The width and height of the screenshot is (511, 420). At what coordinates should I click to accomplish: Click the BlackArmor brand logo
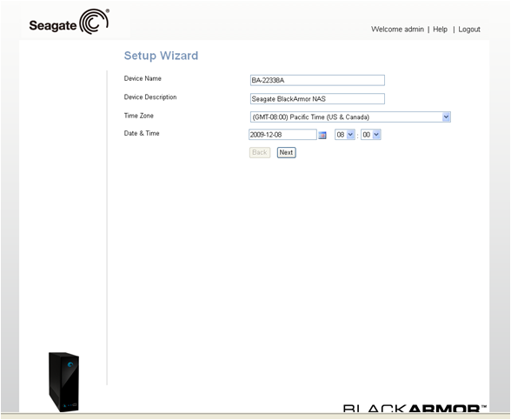click(x=415, y=408)
